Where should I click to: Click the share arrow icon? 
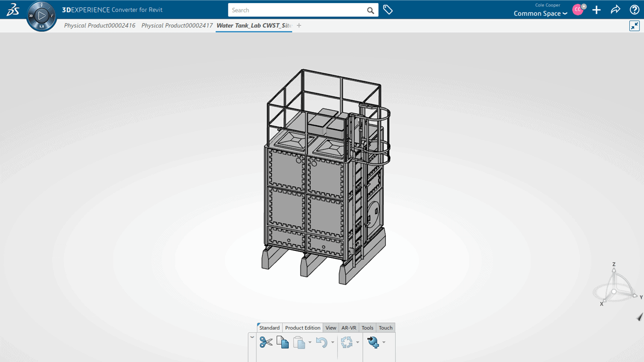(x=615, y=10)
